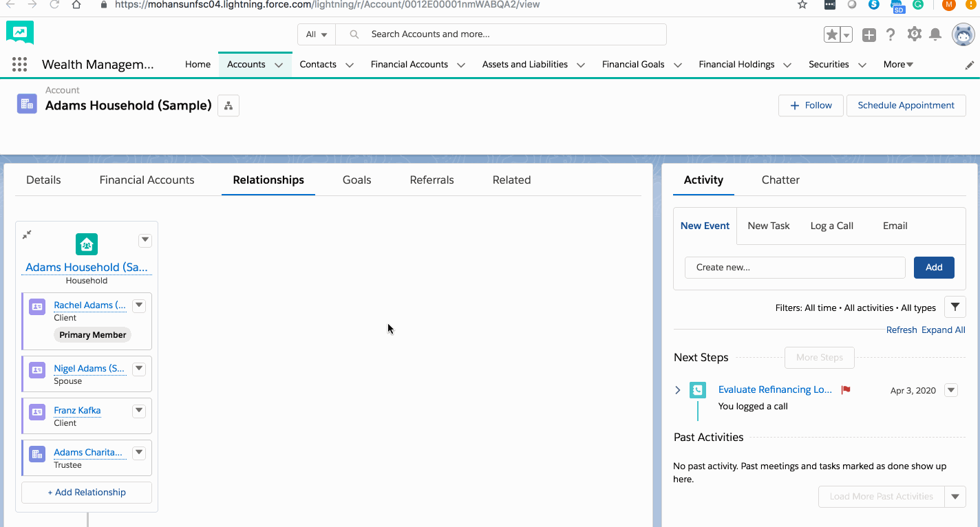The image size is (980, 527).
Task: Click the Adams Charitable account icon
Action: click(37, 454)
